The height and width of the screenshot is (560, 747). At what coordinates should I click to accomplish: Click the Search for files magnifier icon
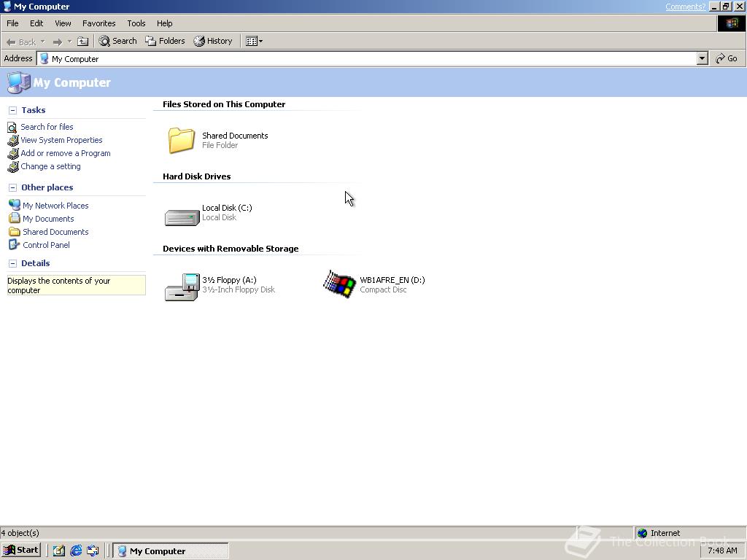pos(12,128)
